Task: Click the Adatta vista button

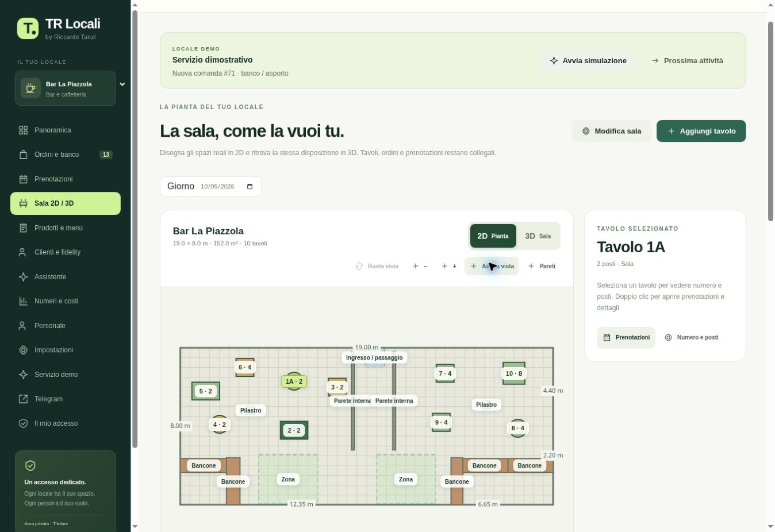Action: tap(492, 266)
